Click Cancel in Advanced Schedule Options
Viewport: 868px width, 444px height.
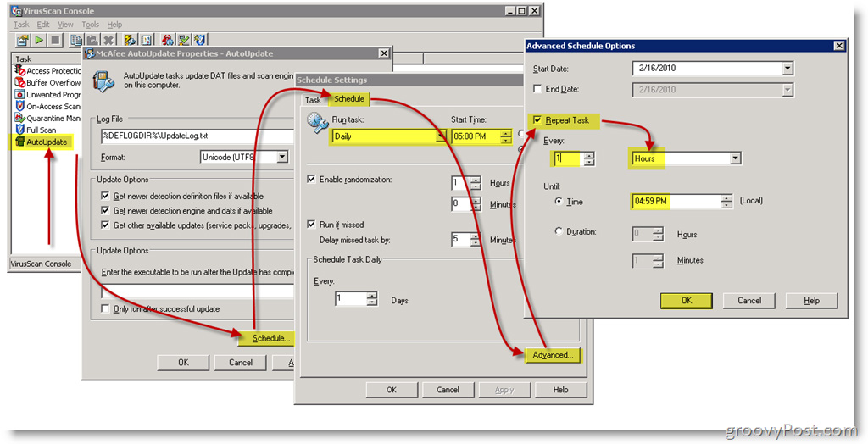(x=749, y=301)
